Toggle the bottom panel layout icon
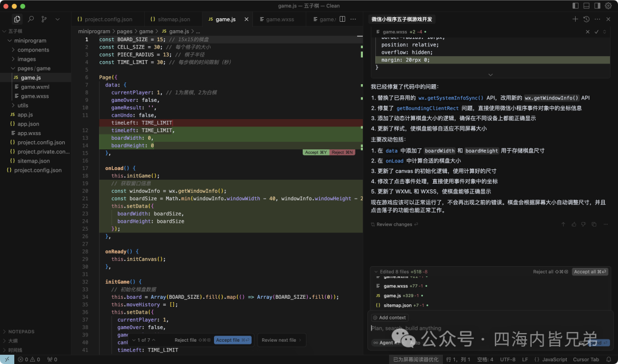This screenshot has height=364, width=618. coord(587,6)
